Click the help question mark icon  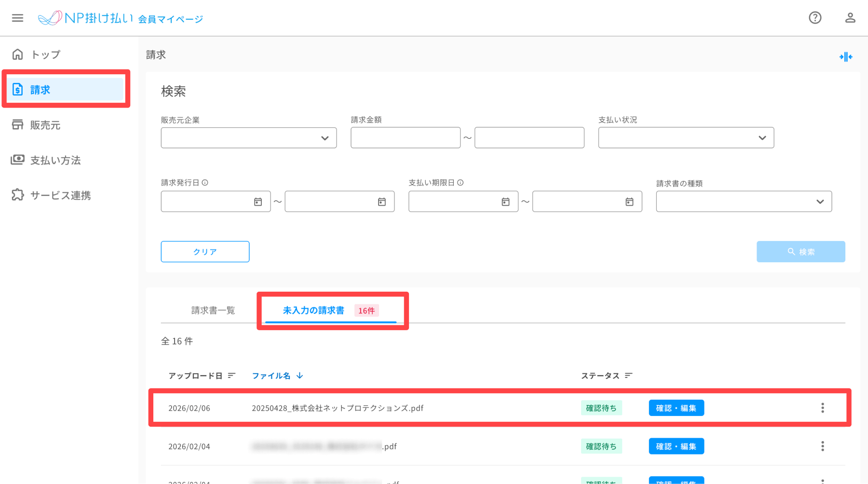(815, 18)
